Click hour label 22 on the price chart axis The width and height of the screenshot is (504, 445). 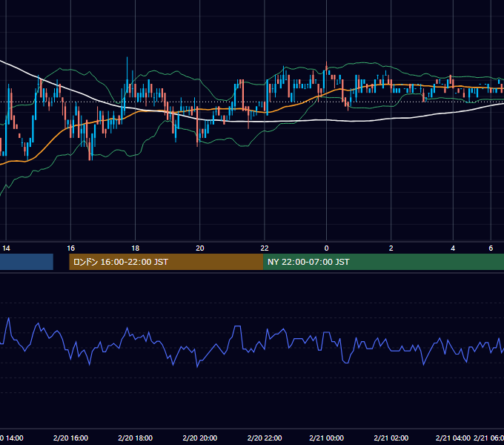tap(265, 248)
